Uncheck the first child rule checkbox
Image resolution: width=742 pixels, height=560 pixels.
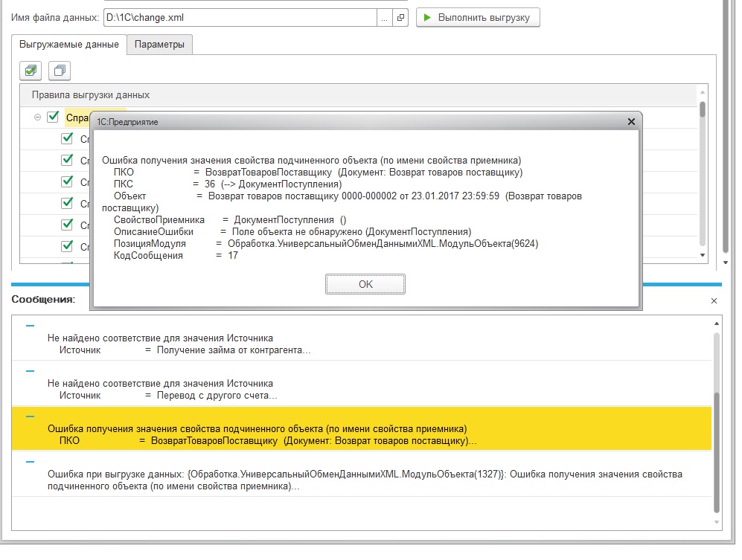[67, 138]
